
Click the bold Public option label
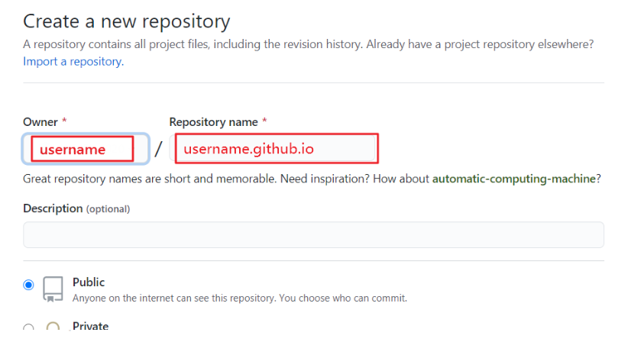(x=89, y=282)
